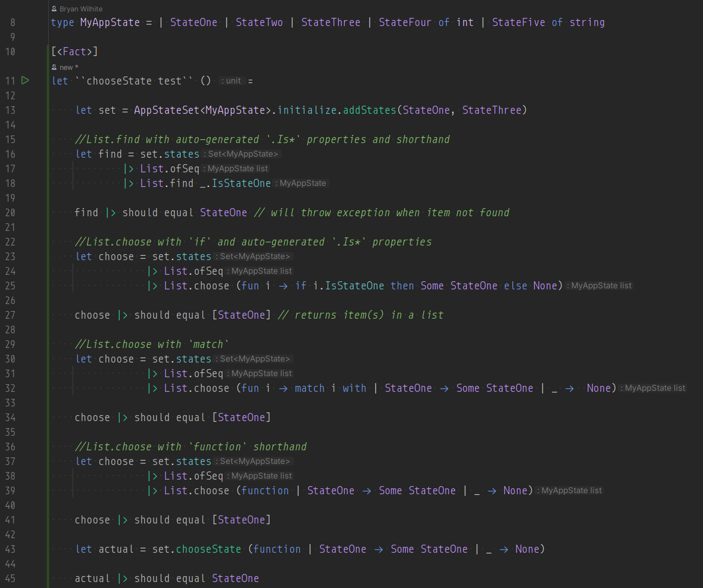Click the List.choose with `match` comment on line 29

[152, 344]
